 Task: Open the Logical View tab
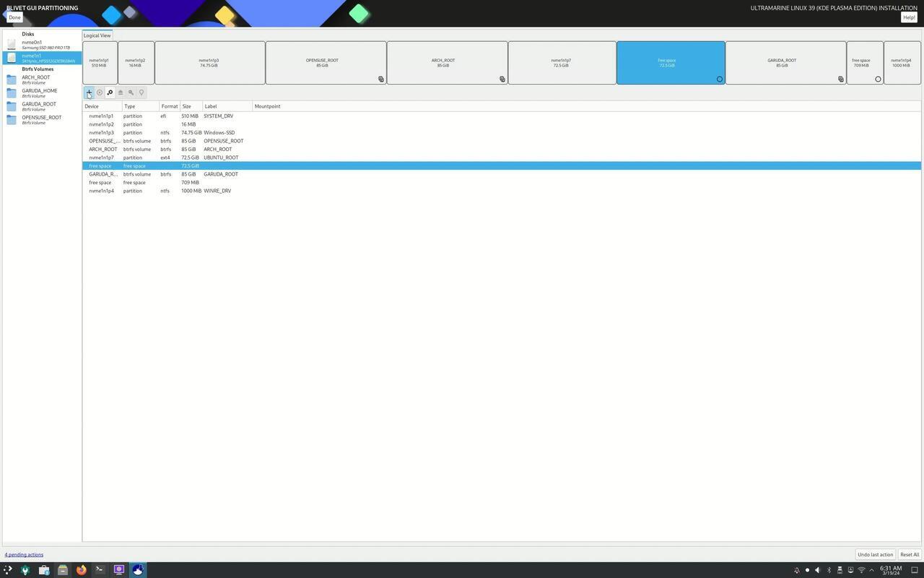[x=97, y=35]
